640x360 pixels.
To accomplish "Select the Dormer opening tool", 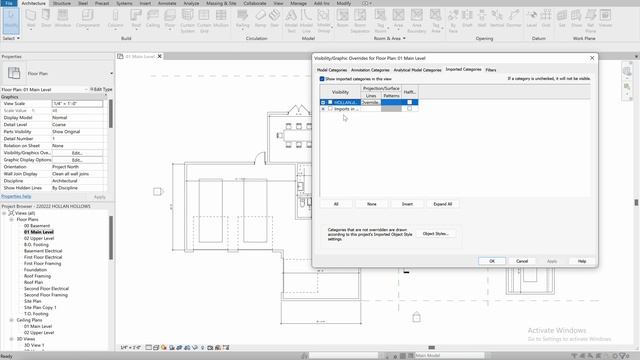I will pos(513,19).
